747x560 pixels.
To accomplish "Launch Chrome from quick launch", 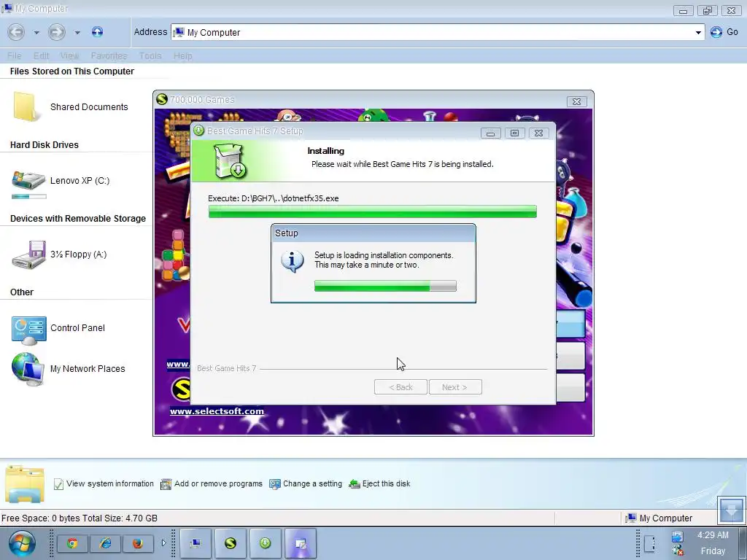I will pyautogui.click(x=72, y=543).
